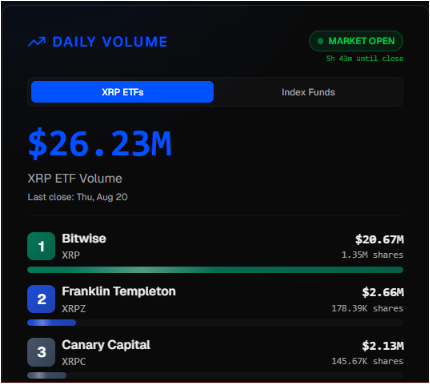Click the trending arrow icon beside Daily Volume
Viewport: 430px width, 384px height.
[x=37, y=42]
